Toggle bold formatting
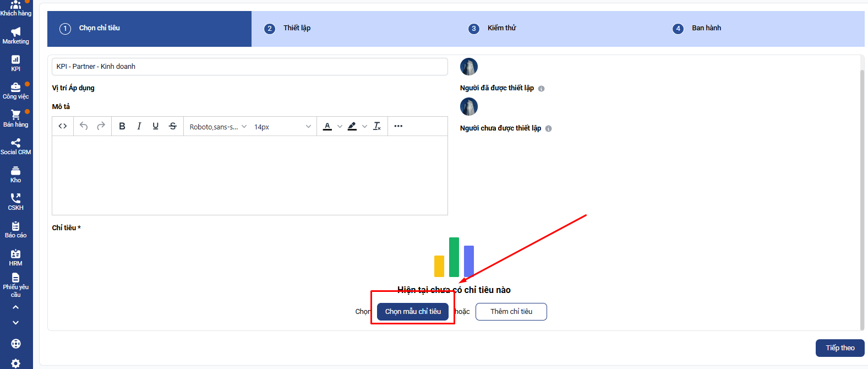The width and height of the screenshot is (868, 369). (122, 126)
